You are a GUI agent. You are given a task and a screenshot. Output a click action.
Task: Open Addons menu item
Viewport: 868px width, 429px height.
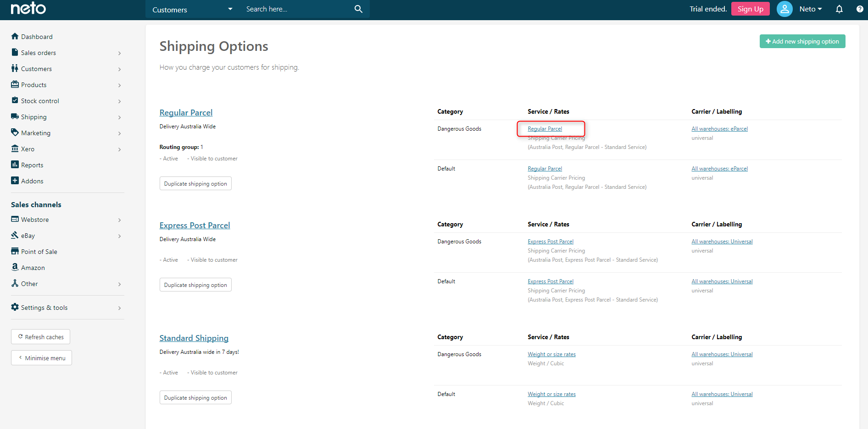32,181
